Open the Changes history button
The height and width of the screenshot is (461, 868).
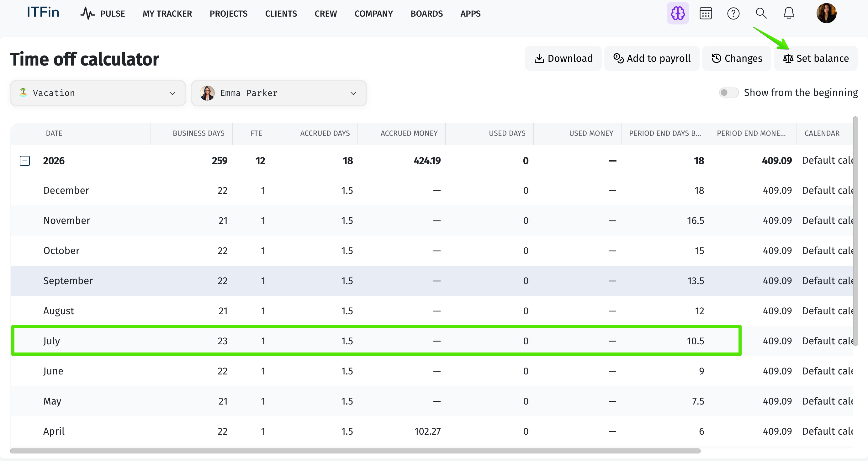click(737, 58)
